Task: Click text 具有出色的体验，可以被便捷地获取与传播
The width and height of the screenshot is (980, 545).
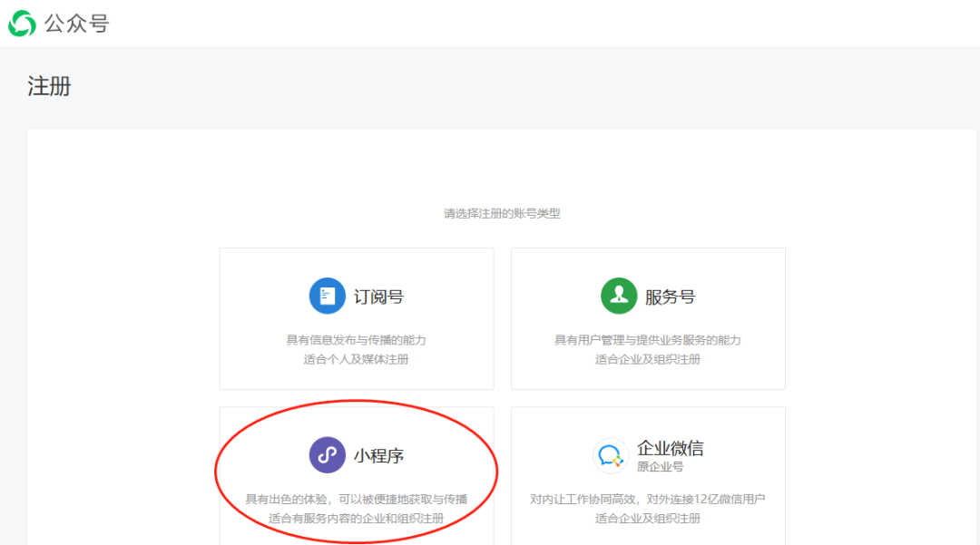Action: (357, 500)
